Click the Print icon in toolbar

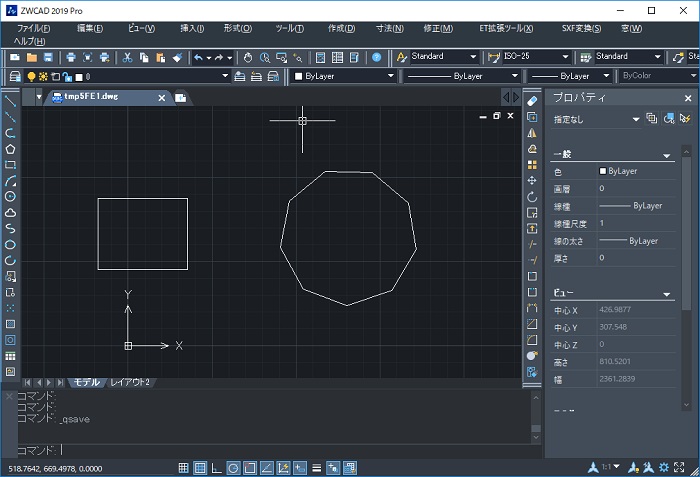point(71,57)
